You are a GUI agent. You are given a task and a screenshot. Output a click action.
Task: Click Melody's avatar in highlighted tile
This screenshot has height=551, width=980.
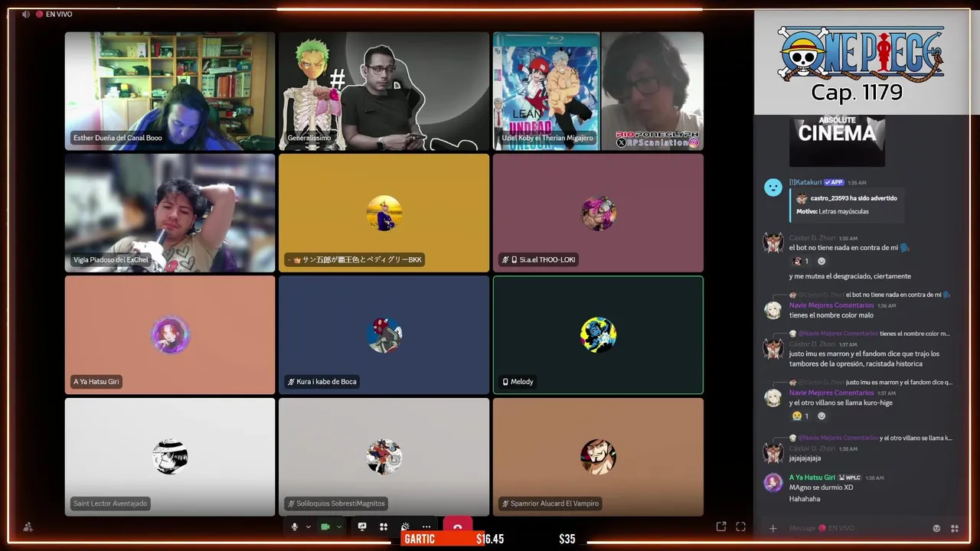(598, 335)
